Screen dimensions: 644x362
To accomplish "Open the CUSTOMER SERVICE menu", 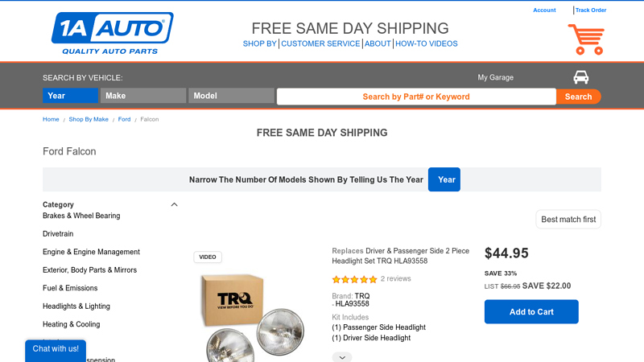I will click(320, 44).
